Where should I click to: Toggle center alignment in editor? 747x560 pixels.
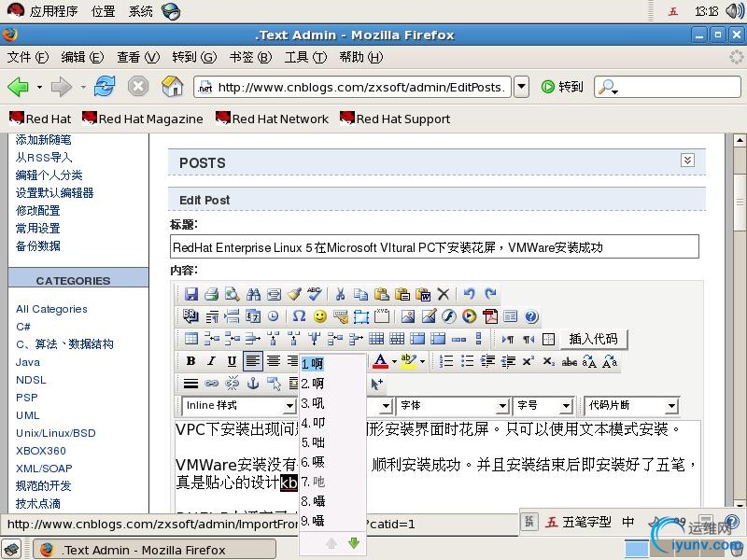274,361
